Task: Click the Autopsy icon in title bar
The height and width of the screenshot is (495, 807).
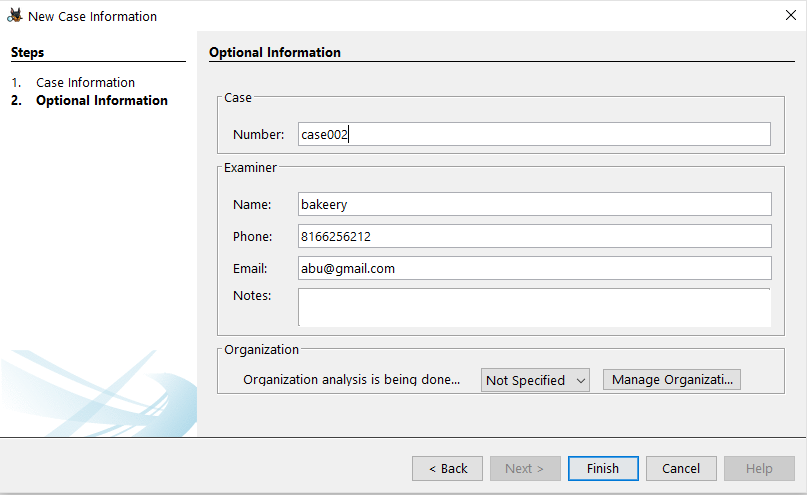Action: [x=15, y=16]
